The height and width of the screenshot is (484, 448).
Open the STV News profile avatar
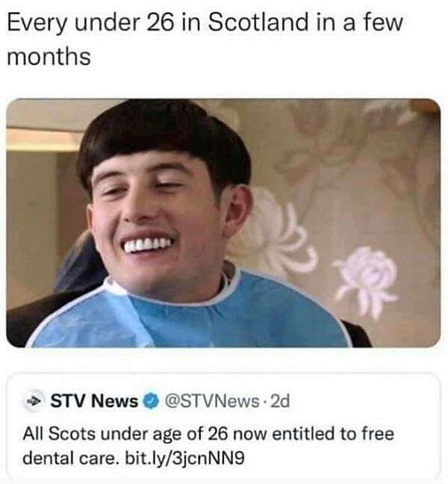pos(34,401)
